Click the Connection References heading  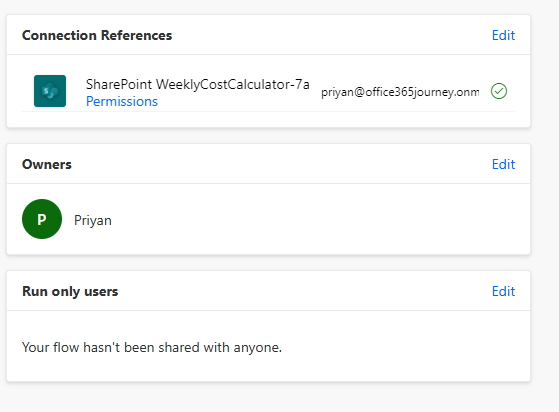(x=97, y=35)
